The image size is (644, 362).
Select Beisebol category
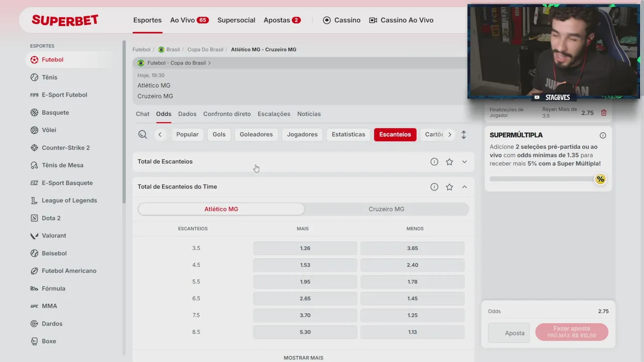48,253
